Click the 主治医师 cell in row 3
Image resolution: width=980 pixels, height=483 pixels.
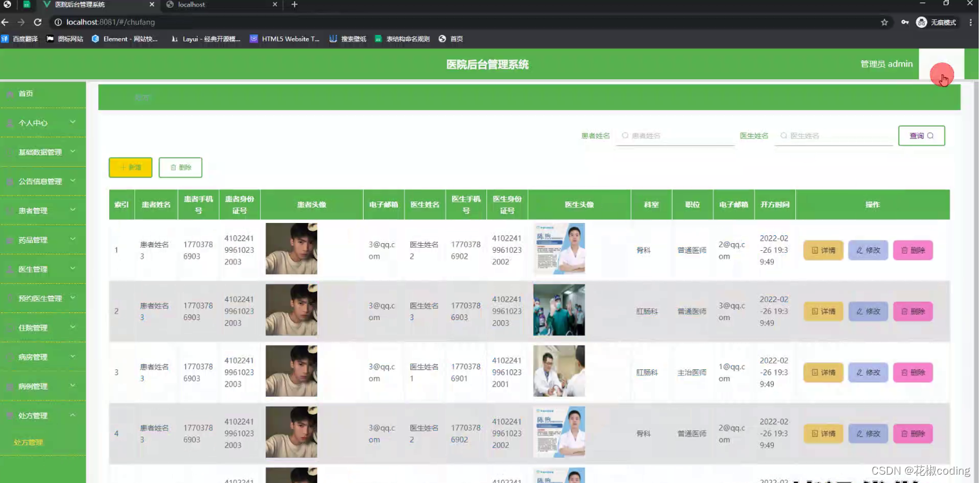[x=692, y=373]
